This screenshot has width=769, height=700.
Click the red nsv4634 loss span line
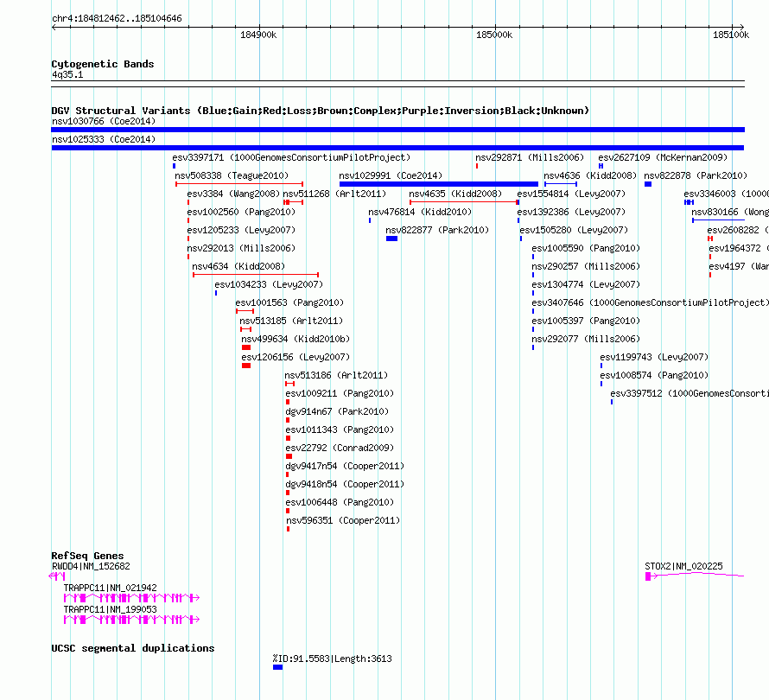[256, 275]
